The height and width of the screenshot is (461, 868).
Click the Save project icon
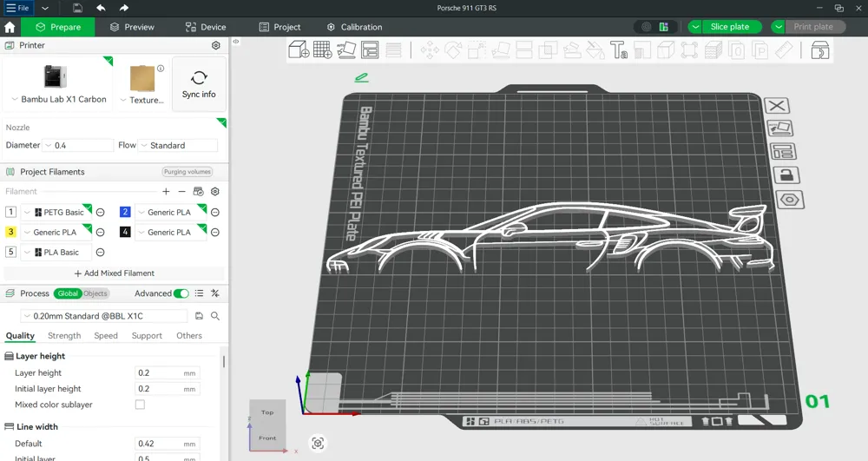pos(77,8)
